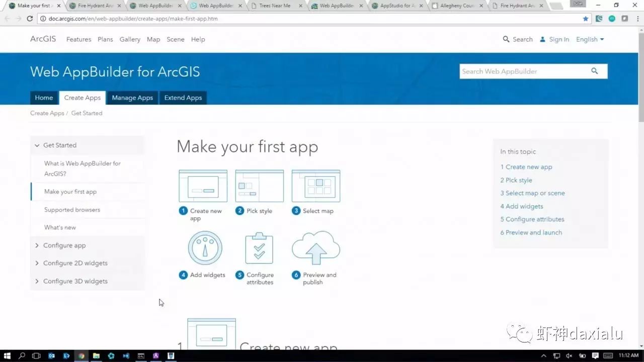Image resolution: width=644 pixels, height=362 pixels.
Task: Open Supported browsers in sidebar
Action: tap(72, 210)
